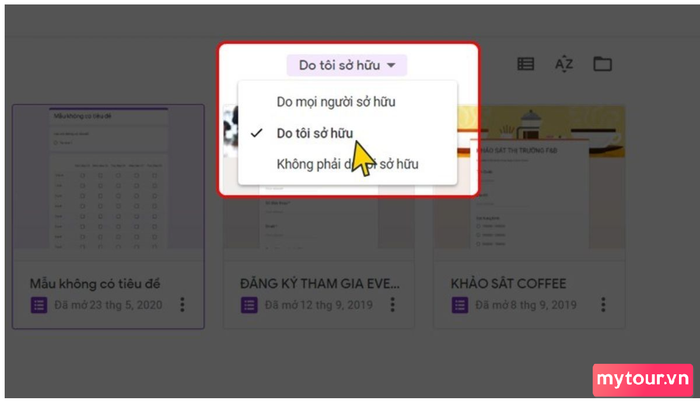Switch to list view icon
The width and height of the screenshot is (700, 405).
[x=525, y=64]
